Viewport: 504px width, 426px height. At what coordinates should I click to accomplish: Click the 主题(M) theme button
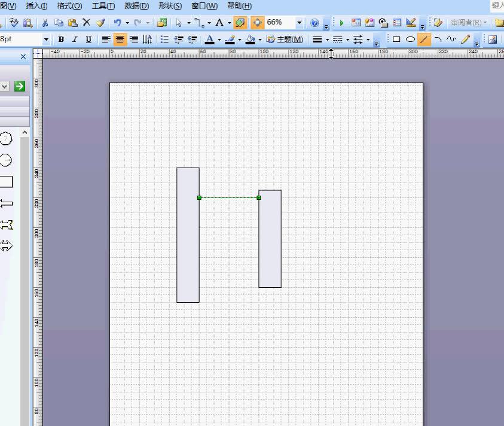[x=285, y=39]
